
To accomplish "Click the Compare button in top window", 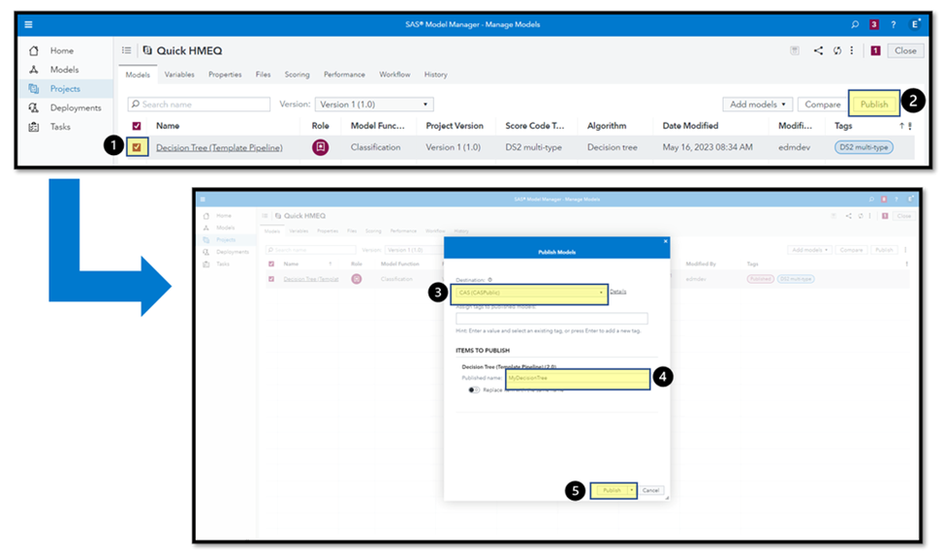I will 822,105.
